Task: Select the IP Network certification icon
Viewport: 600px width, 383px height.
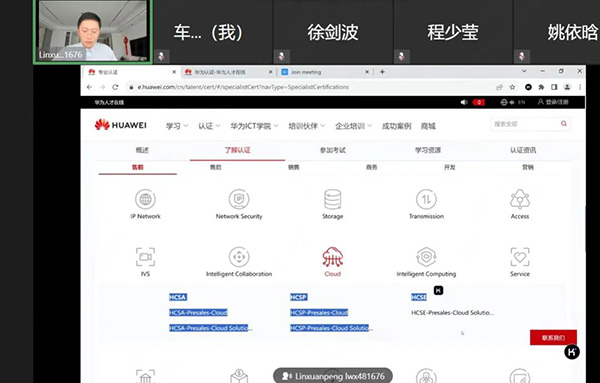Action: click(145, 199)
